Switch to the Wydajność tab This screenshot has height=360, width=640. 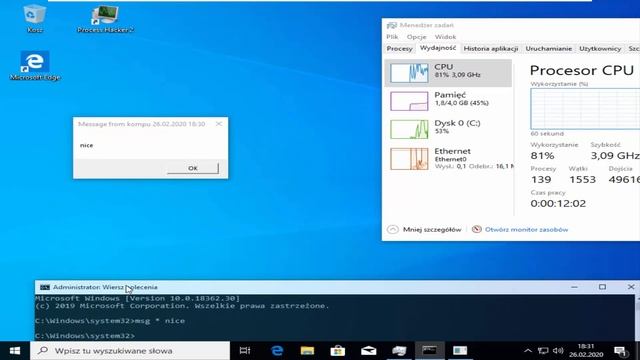(438, 48)
